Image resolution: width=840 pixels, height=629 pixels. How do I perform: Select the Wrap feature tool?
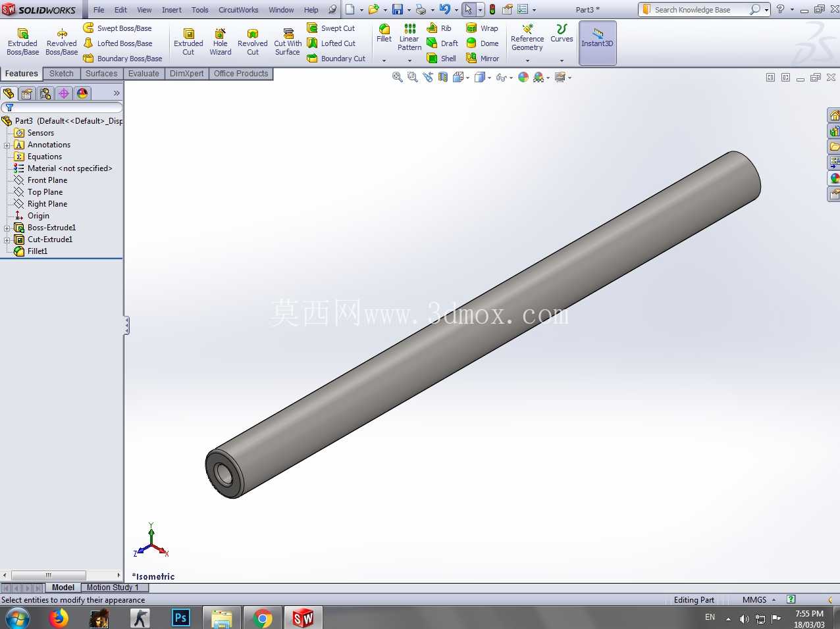click(x=482, y=28)
